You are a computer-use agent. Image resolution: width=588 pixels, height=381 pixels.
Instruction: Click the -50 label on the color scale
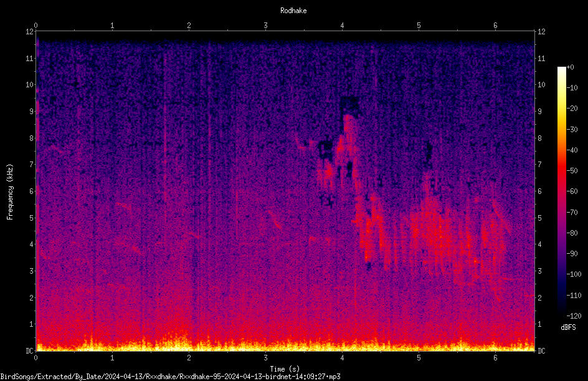click(572, 170)
